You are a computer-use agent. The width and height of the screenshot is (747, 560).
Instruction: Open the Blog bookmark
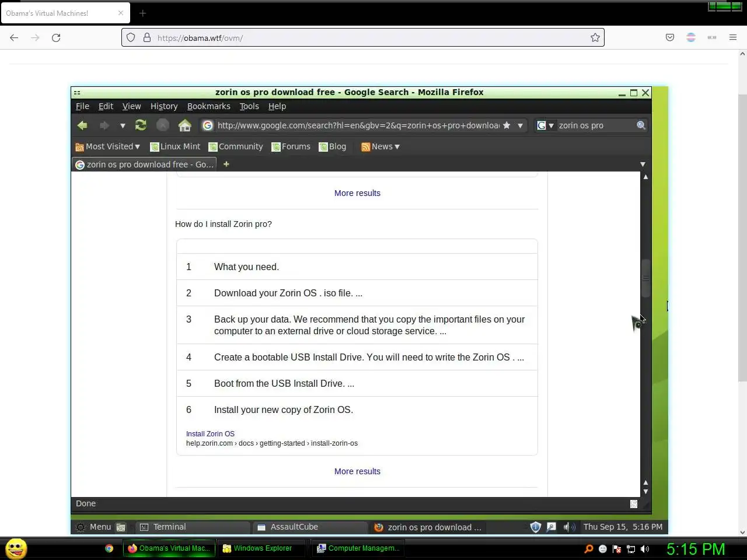tap(333, 147)
